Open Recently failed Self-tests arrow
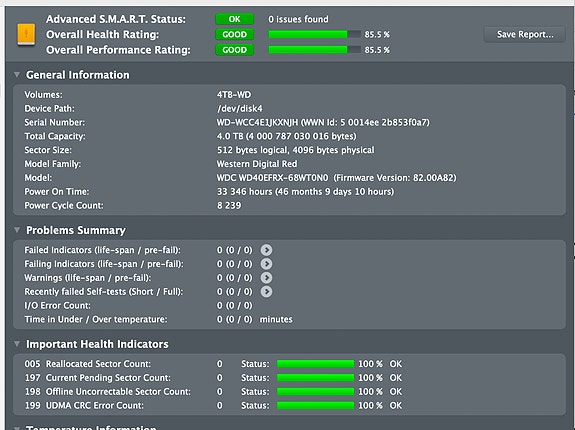 (x=266, y=292)
